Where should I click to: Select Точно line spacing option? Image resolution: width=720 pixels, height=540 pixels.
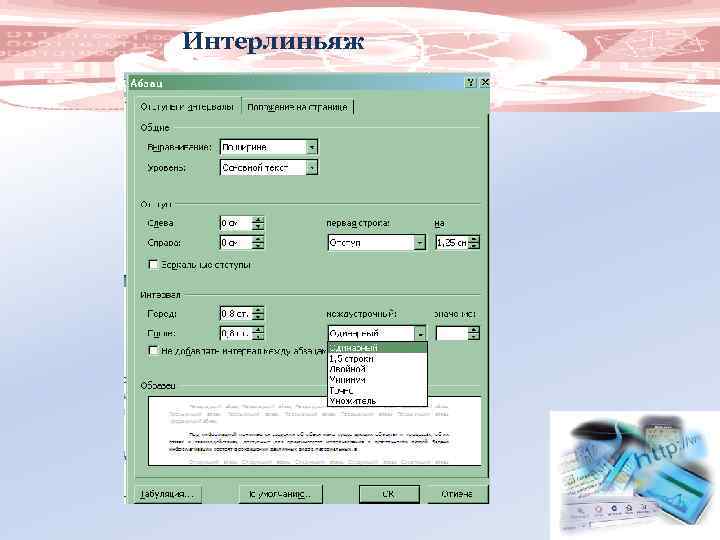[x=377, y=390]
